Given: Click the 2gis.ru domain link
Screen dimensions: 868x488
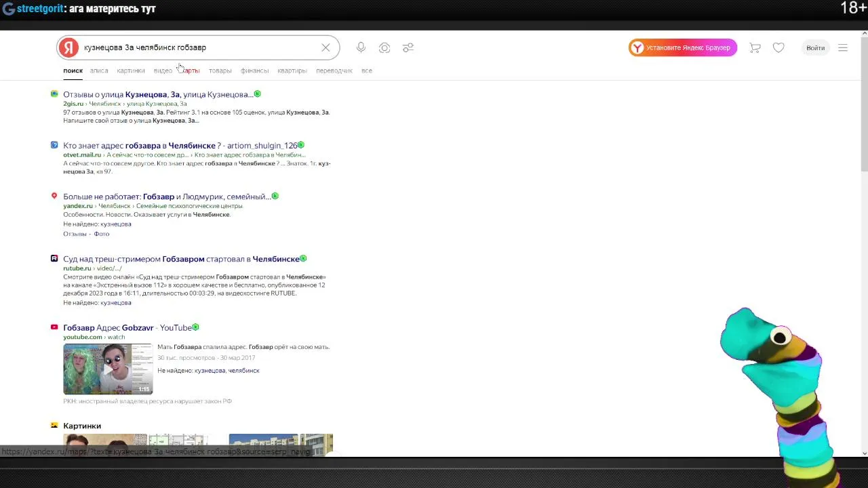Looking at the screenshot, I should [x=73, y=104].
